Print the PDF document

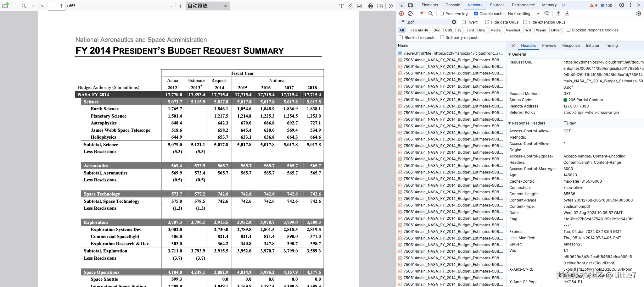click(371, 6)
